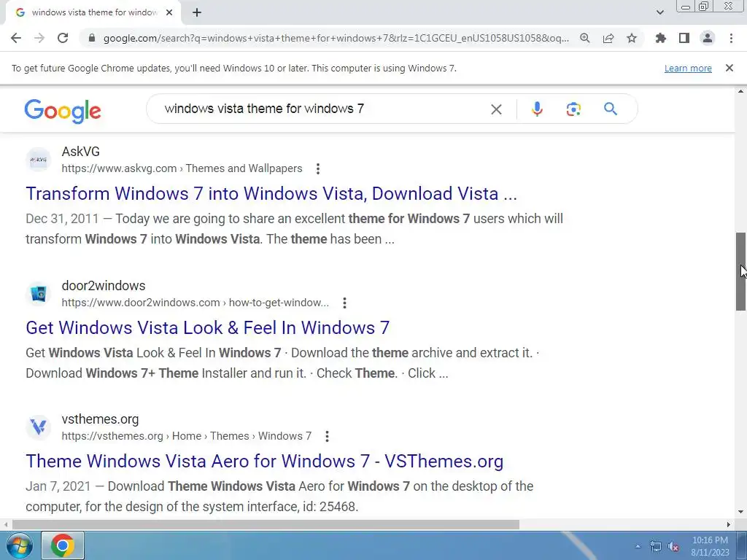
Task: Open the Extensions puzzle icon
Action: tap(660, 38)
